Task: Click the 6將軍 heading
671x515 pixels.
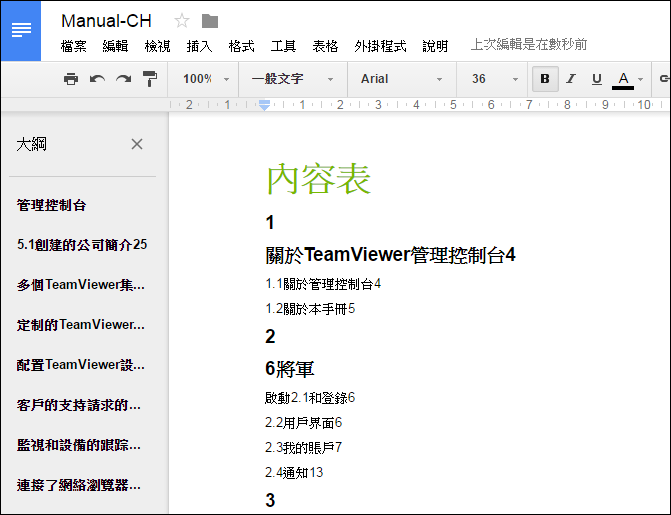Action: 290,369
